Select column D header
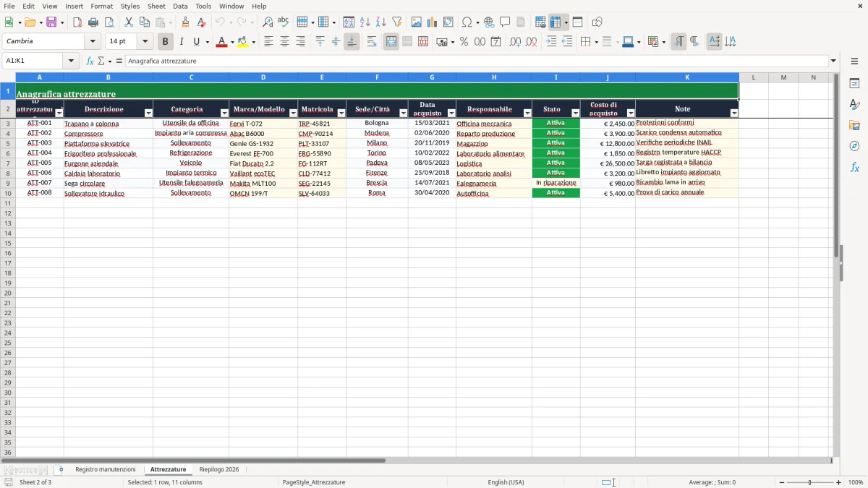The width and height of the screenshot is (868, 488). pos(263,77)
